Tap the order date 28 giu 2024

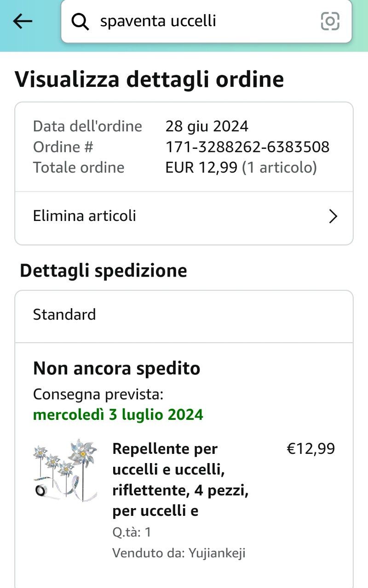tap(207, 126)
